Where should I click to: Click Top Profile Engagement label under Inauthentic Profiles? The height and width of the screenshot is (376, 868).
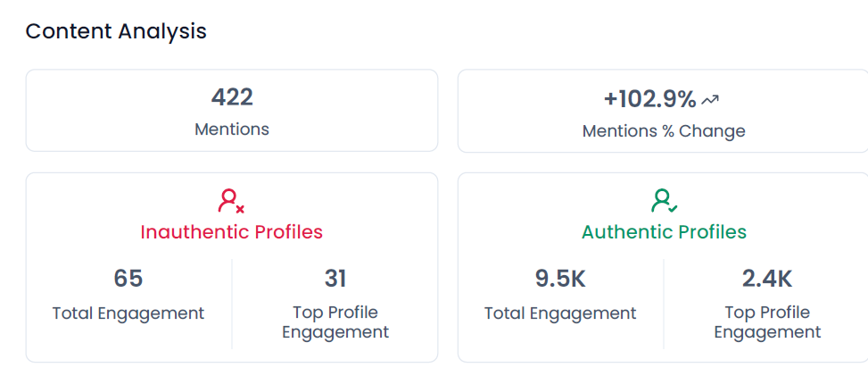pos(335,322)
